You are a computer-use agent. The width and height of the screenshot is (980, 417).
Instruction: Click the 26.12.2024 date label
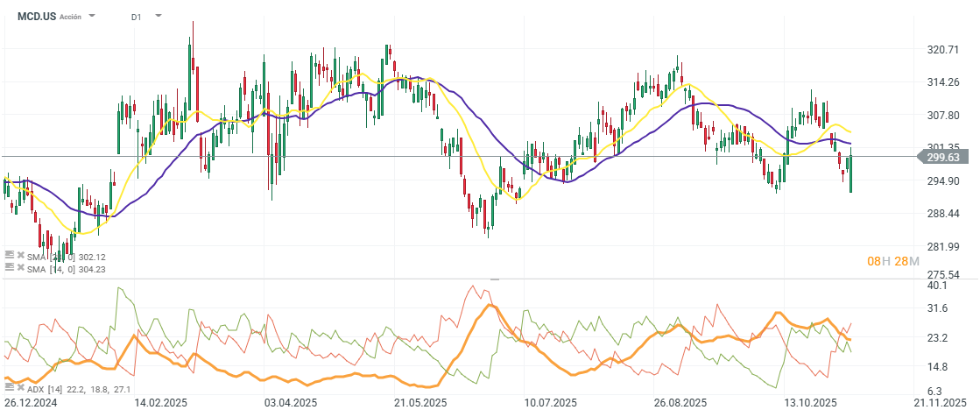(30, 403)
